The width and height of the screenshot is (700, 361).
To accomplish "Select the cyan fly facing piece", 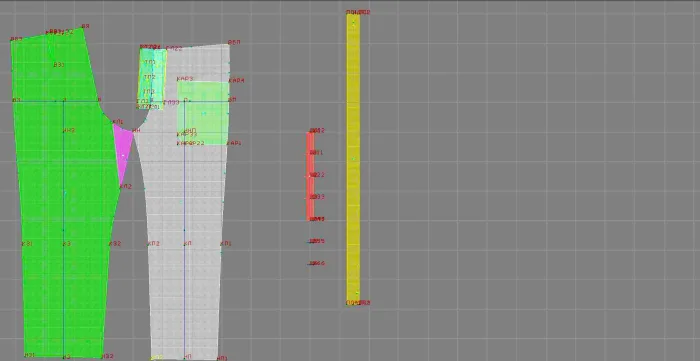I will click(x=152, y=77).
